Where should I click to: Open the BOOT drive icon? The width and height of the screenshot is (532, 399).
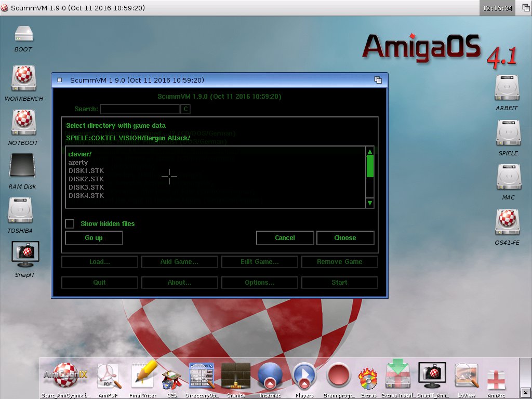point(24,34)
